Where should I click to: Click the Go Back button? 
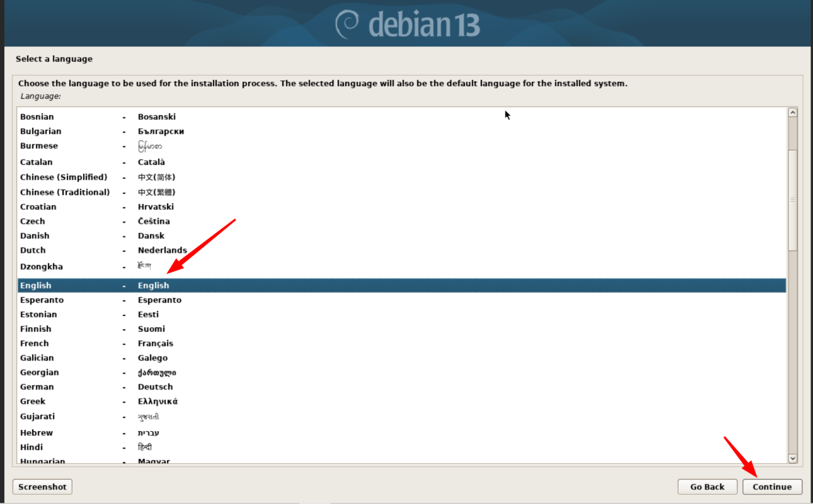707,487
